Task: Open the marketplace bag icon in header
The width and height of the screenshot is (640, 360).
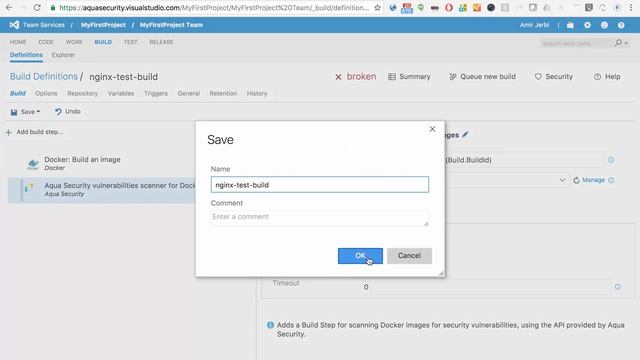Action: point(570,25)
